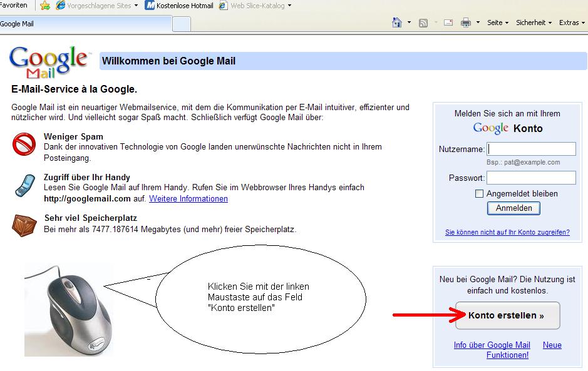The height and width of the screenshot is (371, 588).
Task: Click the Home icon in the toolbar
Action: 396,23
